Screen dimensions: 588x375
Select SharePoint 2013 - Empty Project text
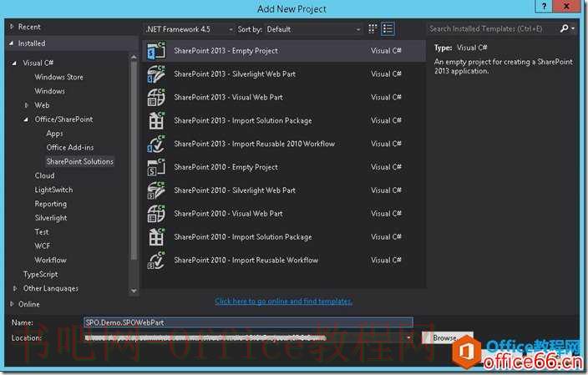(226, 51)
